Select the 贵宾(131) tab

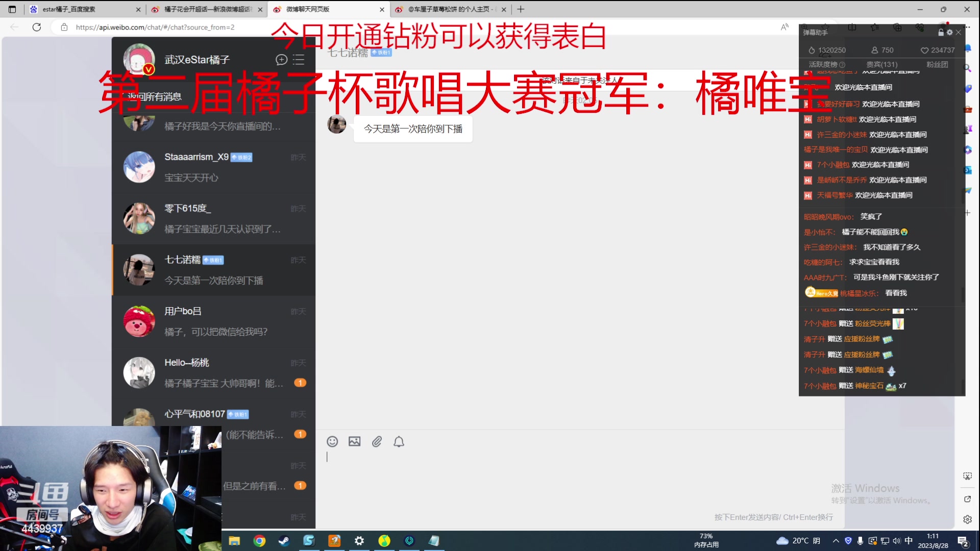pyautogui.click(x=881, y=65)
